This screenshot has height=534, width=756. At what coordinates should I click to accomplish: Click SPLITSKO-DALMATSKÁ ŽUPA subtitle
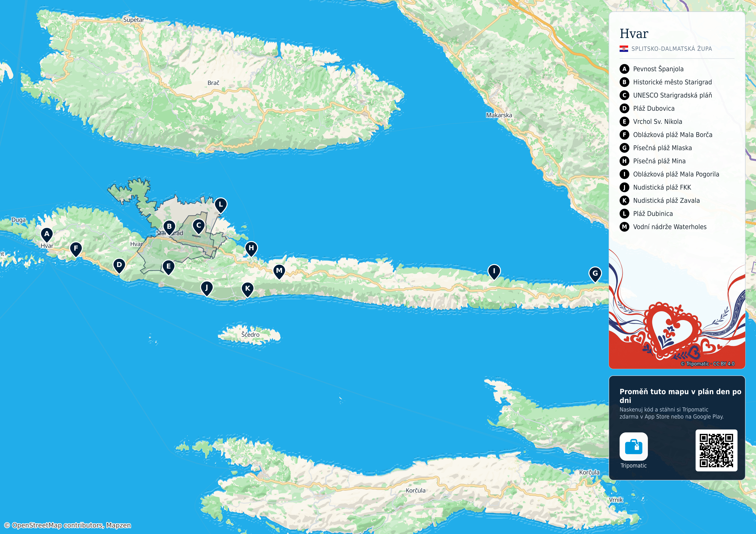[672, 49]
